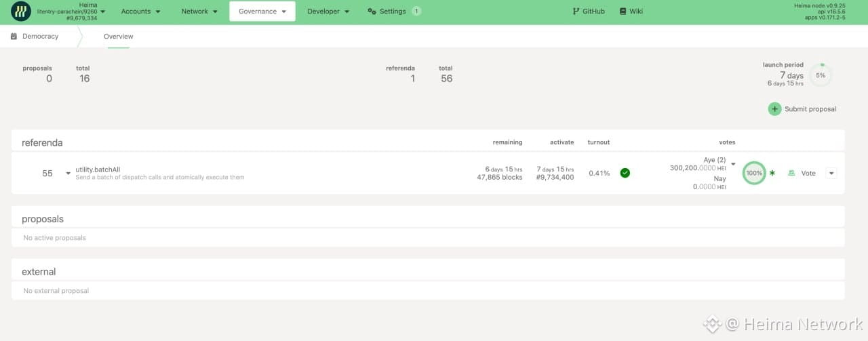868x341 pixels.
Task: Open the Governance menu
Action: pos(262,12)
